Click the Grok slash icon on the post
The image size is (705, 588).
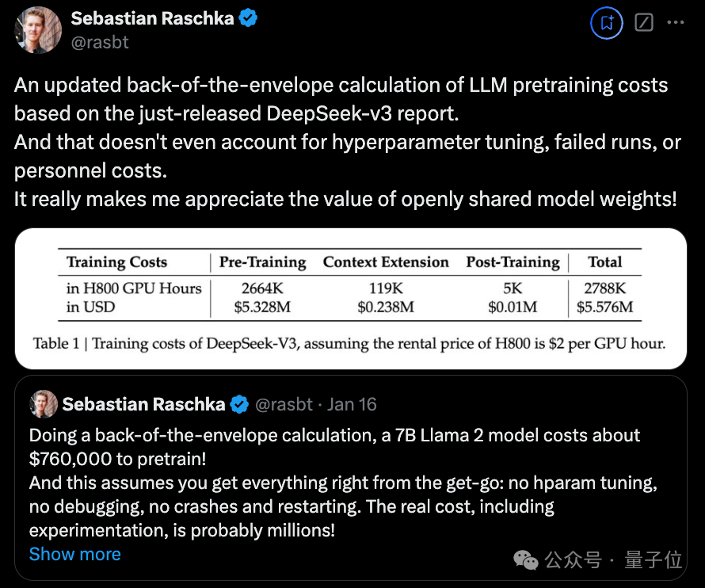(x=642, y=23)
